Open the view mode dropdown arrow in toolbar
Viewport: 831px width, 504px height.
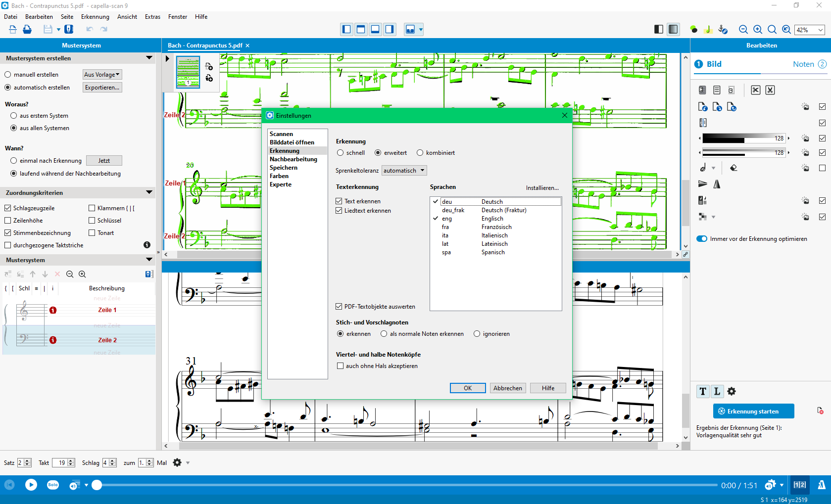[421, 30]
